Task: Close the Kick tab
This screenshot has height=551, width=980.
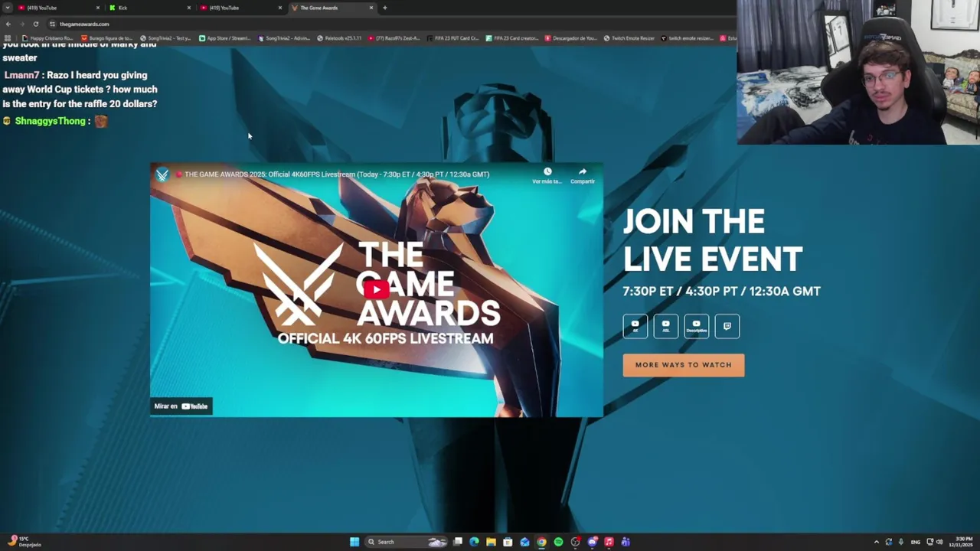Action: click(189, 8)
